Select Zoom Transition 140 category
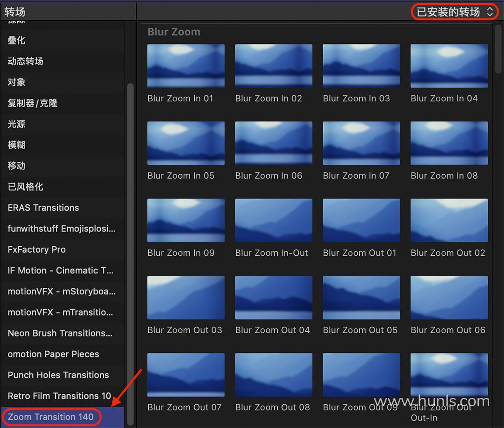Viewport: 504px width, 428px height. coord(62,417)
